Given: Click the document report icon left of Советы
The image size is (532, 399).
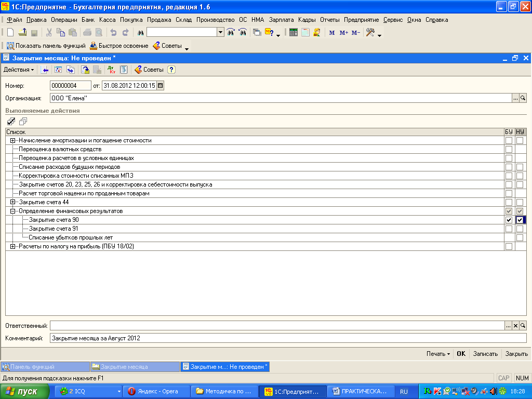Looking at the screenshot, I should pyautogui.click(x=124, y=70).
